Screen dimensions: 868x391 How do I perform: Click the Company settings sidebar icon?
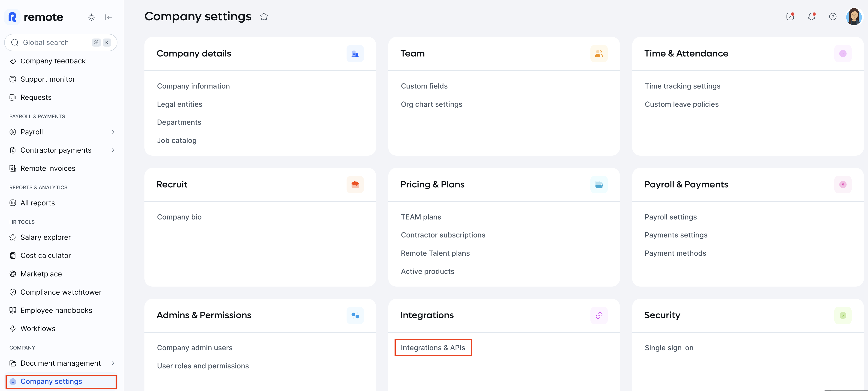pyautogui.click(x=13, y=381)
